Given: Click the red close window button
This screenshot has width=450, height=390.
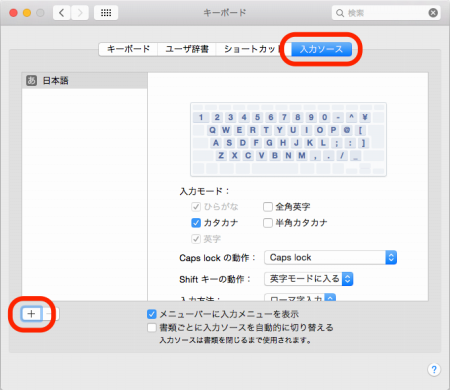Looking at the screenshot, I should coord(13,13).
